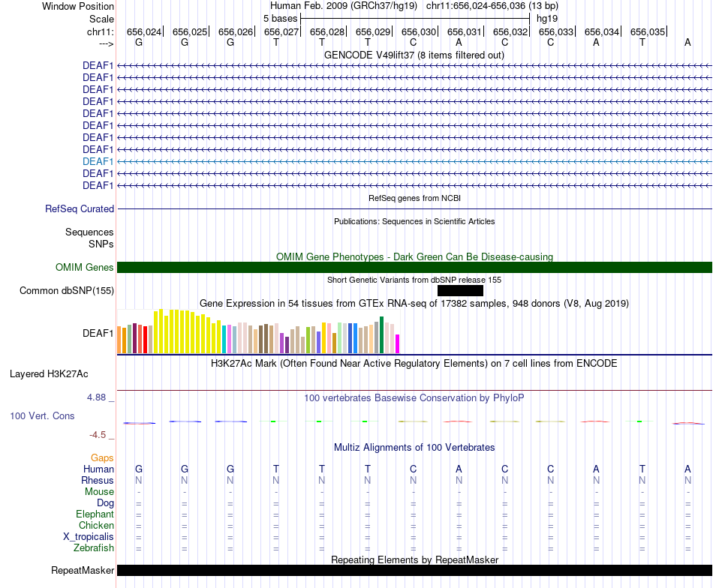The width and height of the screenshot is (713, 588).
Task: Click the black dbSNP variant block
Action: tap(460, 290)
